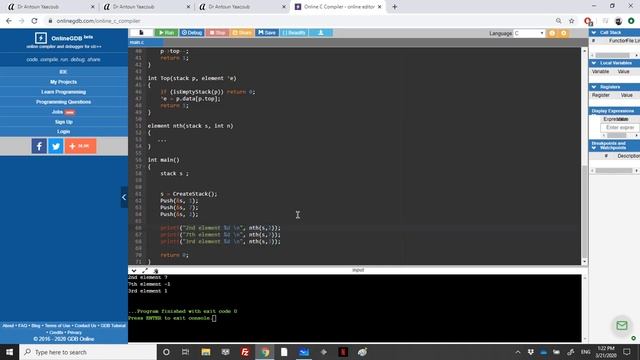
Task: Open the console settings gear icon
Action: [x=156, y=270]
